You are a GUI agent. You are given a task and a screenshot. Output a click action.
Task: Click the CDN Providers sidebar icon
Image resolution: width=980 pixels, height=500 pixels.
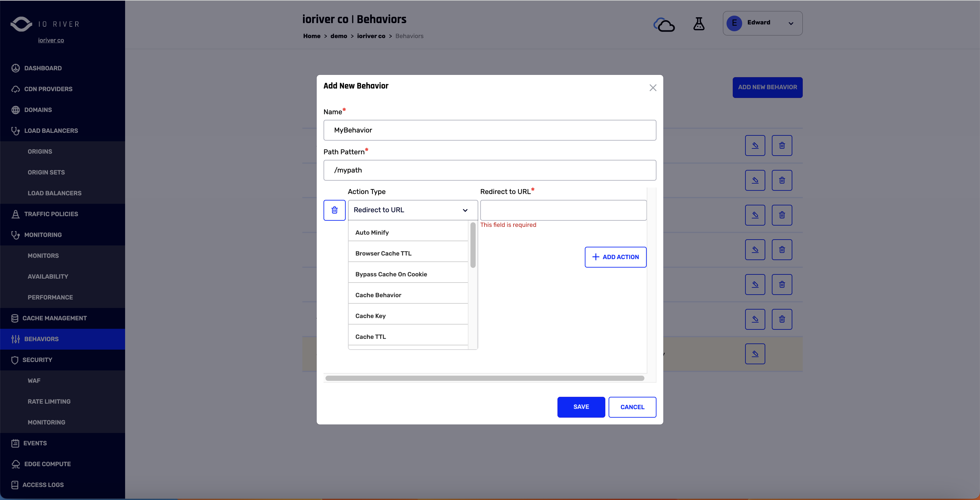(15, 89)
